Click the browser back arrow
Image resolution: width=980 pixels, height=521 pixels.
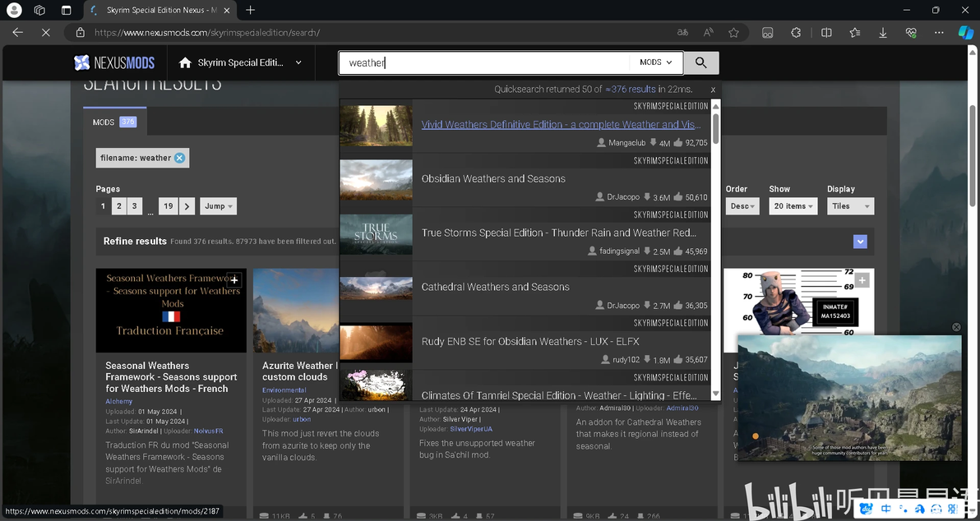(x=17, y=33)
